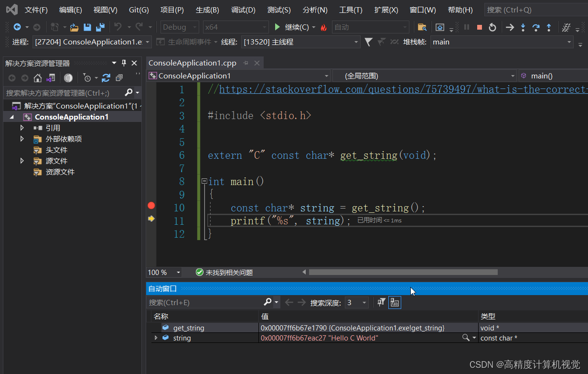The height and width of the screenshot is (374, 588).
Task: Collapse all items in Solution Explorer
Action: tap(119, 78)
